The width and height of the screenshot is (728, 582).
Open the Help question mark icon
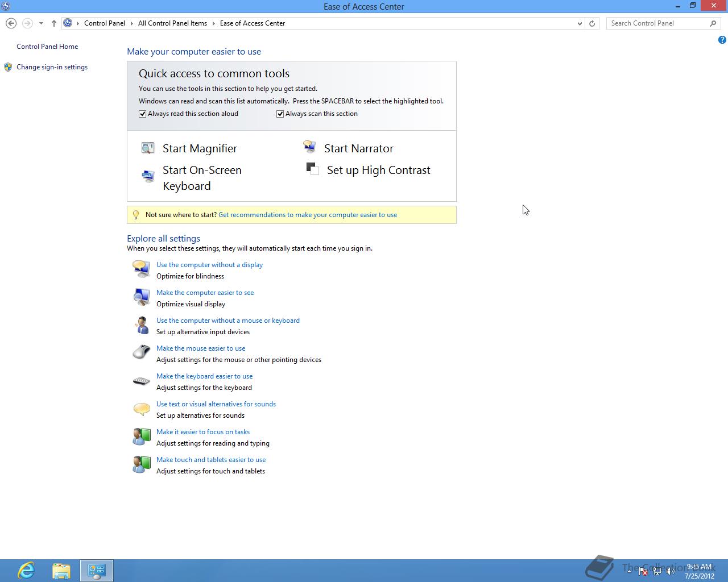pos(722,40)
